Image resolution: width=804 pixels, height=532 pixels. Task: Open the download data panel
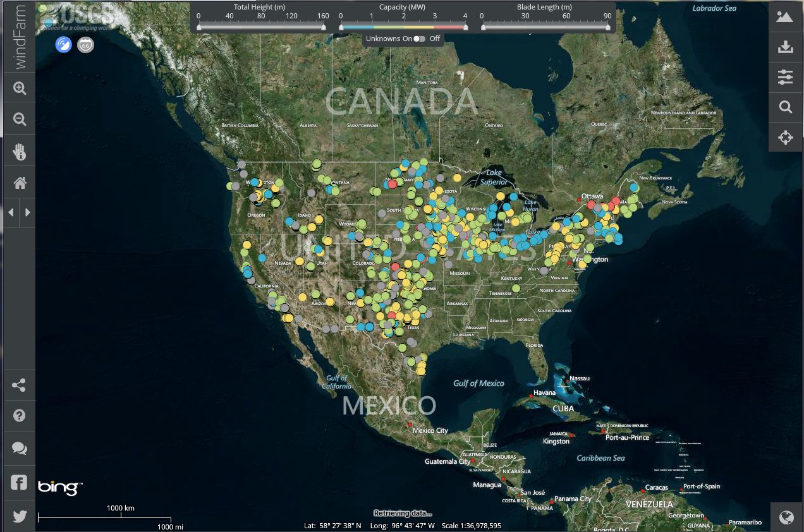[x=786, y=47]
